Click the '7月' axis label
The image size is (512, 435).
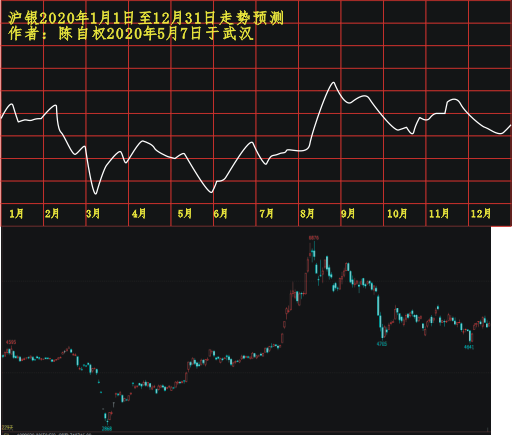coord(267,214)
